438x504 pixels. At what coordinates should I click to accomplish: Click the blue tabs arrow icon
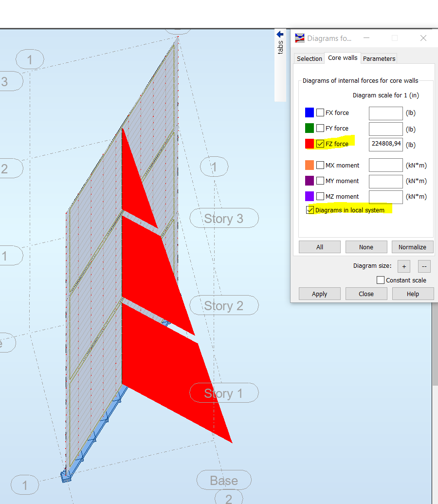pos(280,35)
